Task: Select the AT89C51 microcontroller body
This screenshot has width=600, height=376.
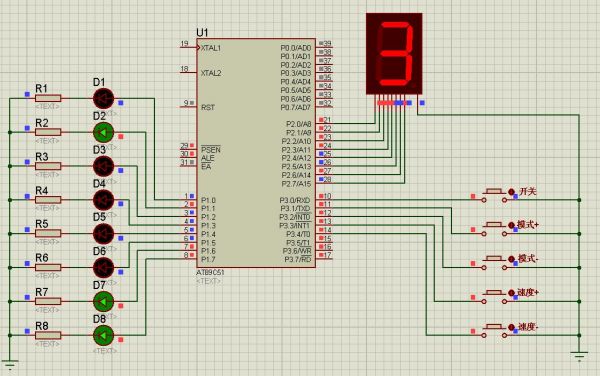Action: [x=256, y=153]
